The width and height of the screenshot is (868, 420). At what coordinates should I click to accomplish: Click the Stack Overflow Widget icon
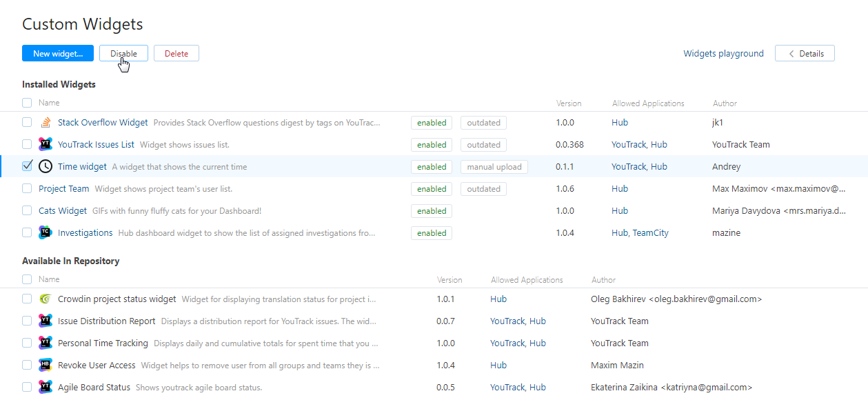coord(46,123)
